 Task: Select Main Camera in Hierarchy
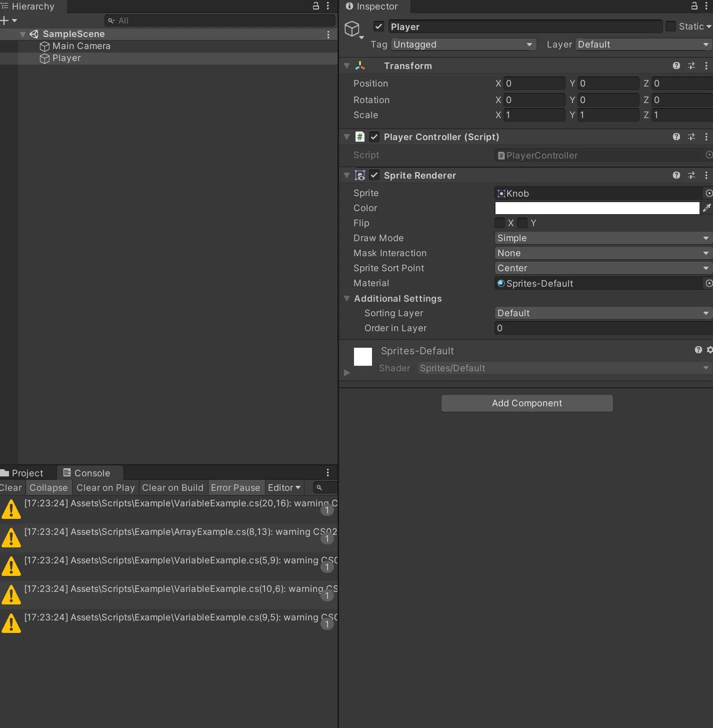[81, 46]
